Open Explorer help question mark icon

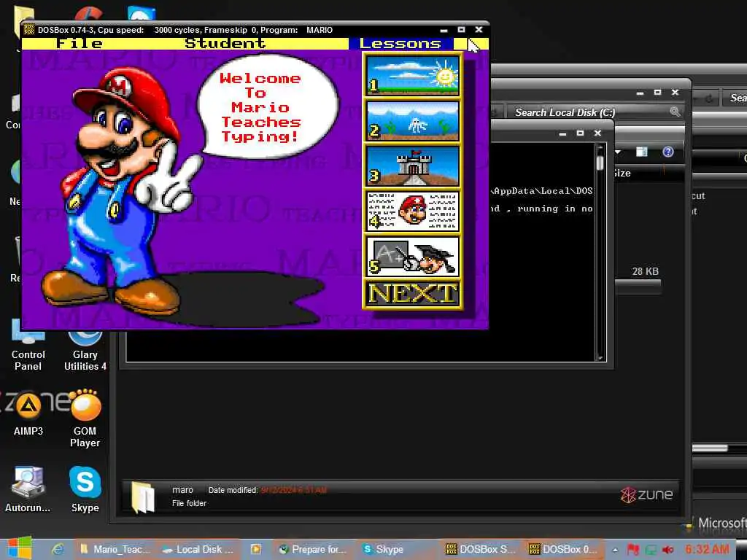pos(668,152)
